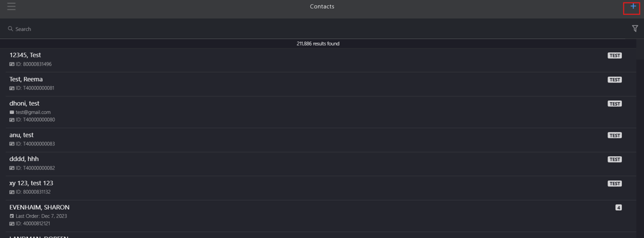Click ID card icon next to T40000000083
Screen dimensions: 644x238
coord(12,144)
